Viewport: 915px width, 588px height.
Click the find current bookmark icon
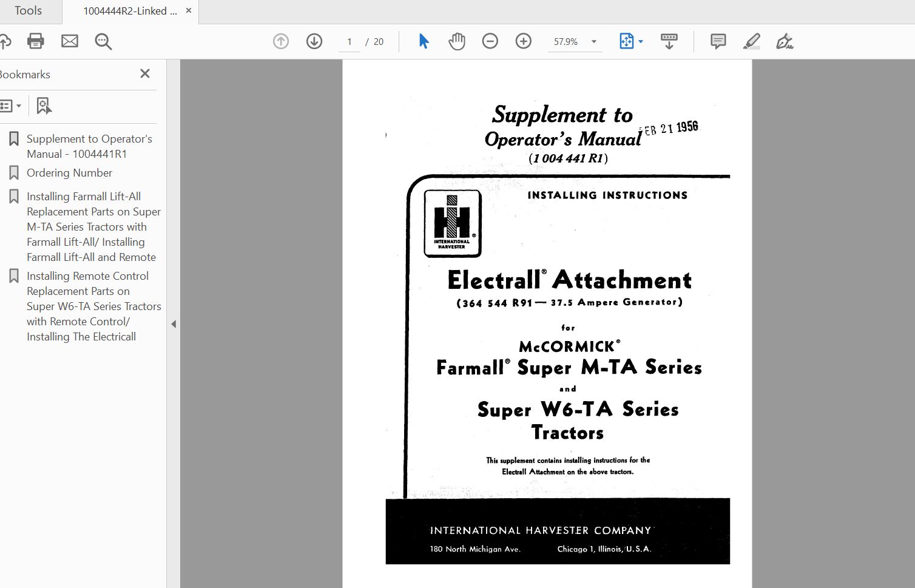[x=44, y=106]
